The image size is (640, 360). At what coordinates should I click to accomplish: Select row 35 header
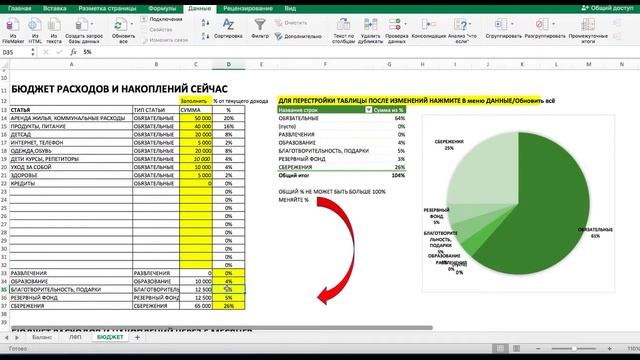point(4,289)
